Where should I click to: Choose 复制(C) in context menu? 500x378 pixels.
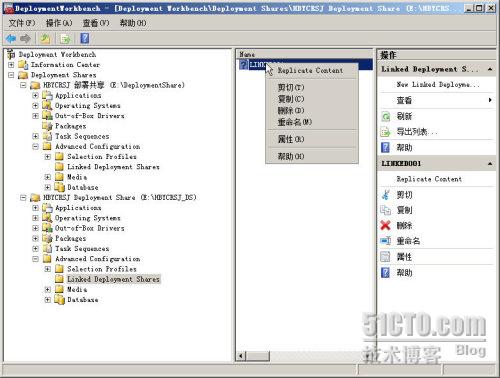[x=312, y=99]
